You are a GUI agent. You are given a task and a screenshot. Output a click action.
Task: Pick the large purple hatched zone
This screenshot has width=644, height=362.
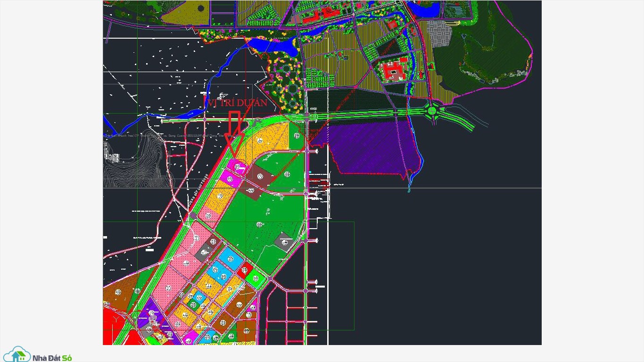372,148
